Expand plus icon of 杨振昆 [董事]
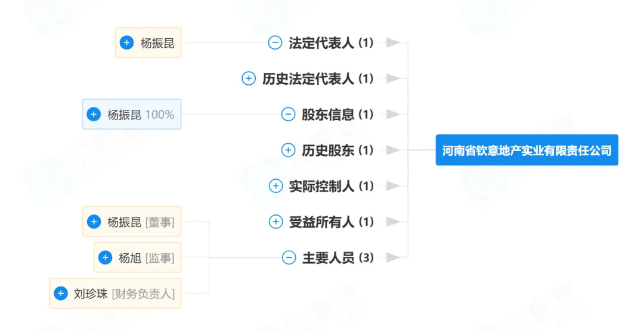The width and height of the screenshot is (644, 332). coord(94,222)
